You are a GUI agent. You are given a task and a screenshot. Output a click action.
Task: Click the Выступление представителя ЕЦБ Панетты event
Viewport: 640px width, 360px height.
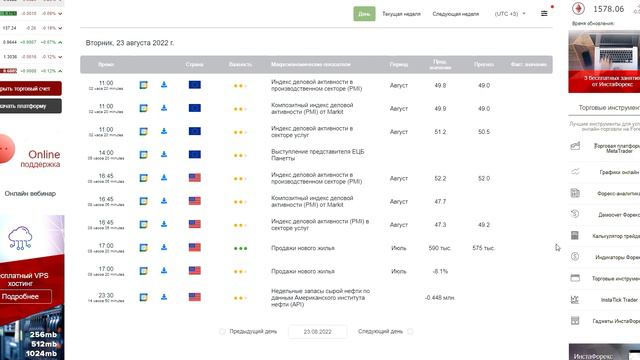click(318, 155)
